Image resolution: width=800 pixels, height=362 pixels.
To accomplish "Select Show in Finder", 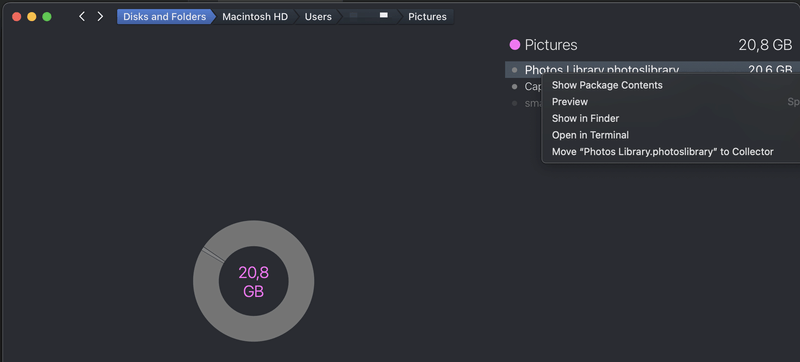I will (585, 118).
